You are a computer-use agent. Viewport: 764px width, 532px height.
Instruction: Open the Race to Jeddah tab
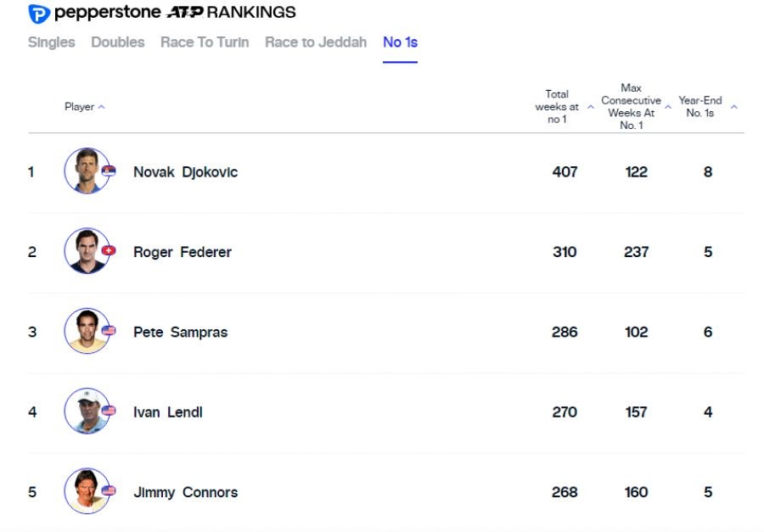pos(316,42)
